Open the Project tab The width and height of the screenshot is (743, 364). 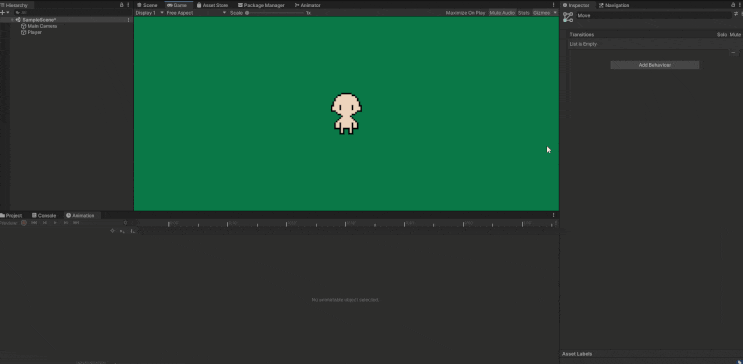point(11,215)
